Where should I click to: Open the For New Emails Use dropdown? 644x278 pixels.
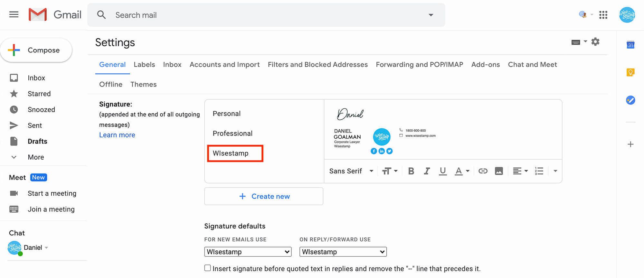point(248,252)
